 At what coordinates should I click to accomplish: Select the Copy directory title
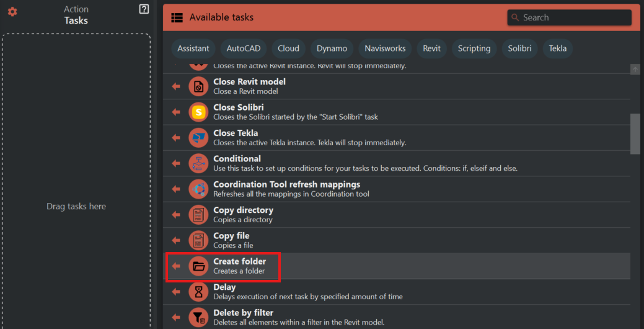243,210
